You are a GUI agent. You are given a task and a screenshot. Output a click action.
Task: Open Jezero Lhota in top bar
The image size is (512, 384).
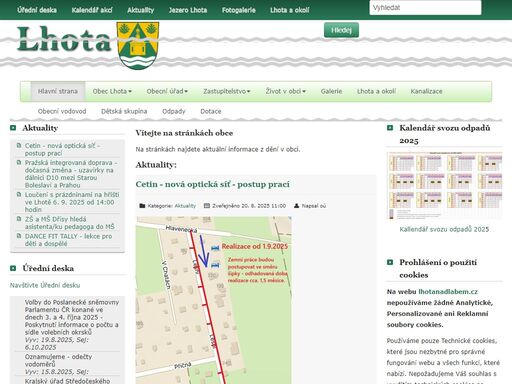[x=188, y=10]
